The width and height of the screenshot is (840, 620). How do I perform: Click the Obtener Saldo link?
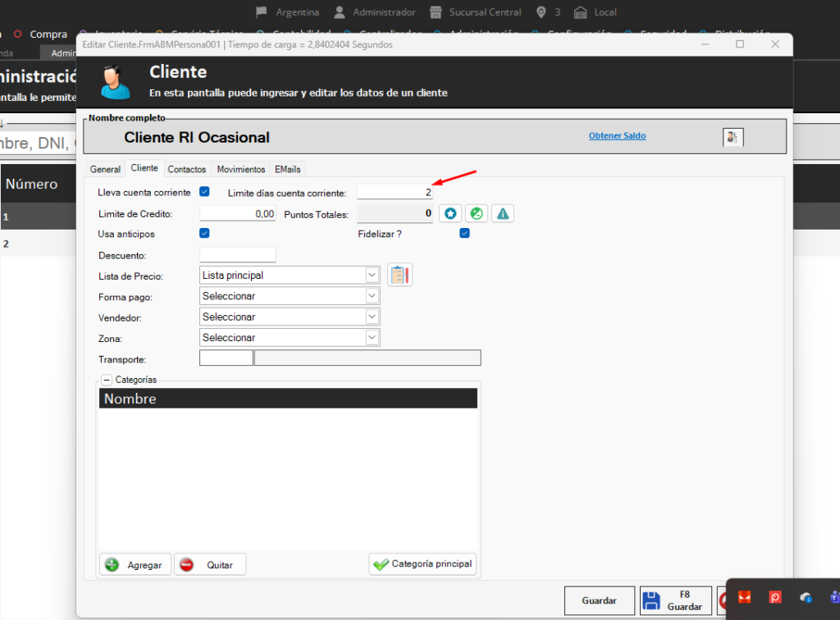click(x=617, y=135)
